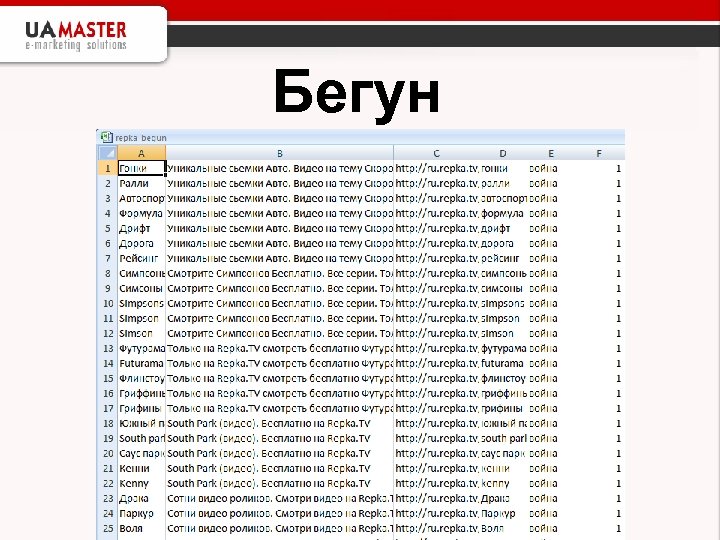Click cell A6 containing Дорога

coord(141,243)
